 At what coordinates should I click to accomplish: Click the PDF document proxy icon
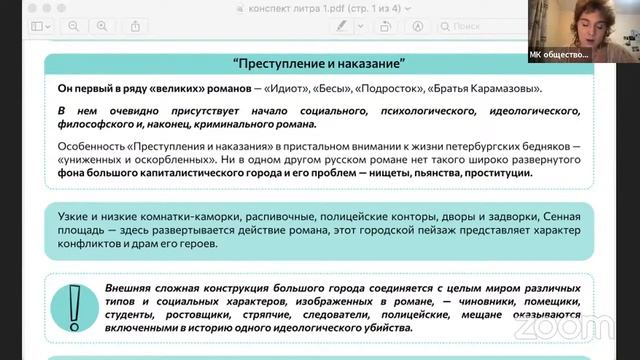[x=240, y=9]
